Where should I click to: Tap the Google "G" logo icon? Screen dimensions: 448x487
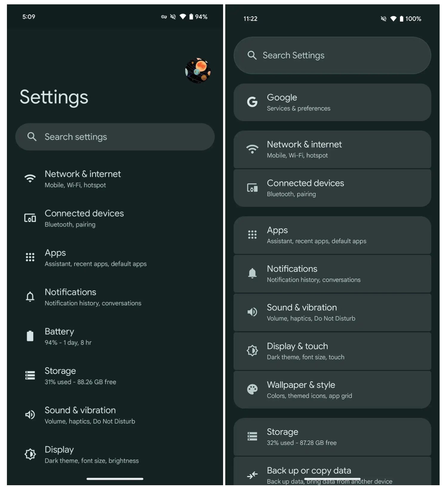(x=252, y=102)
